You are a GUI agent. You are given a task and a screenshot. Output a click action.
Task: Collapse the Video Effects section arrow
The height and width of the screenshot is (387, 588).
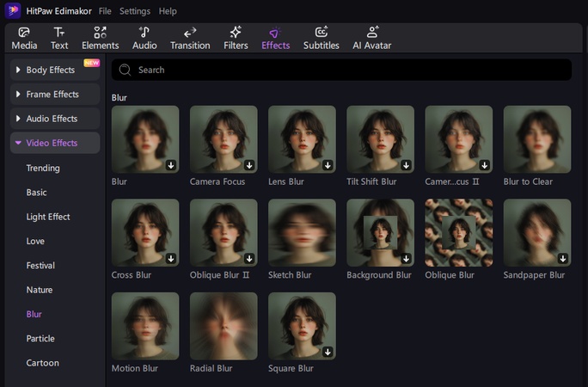(x=18, y=143)
